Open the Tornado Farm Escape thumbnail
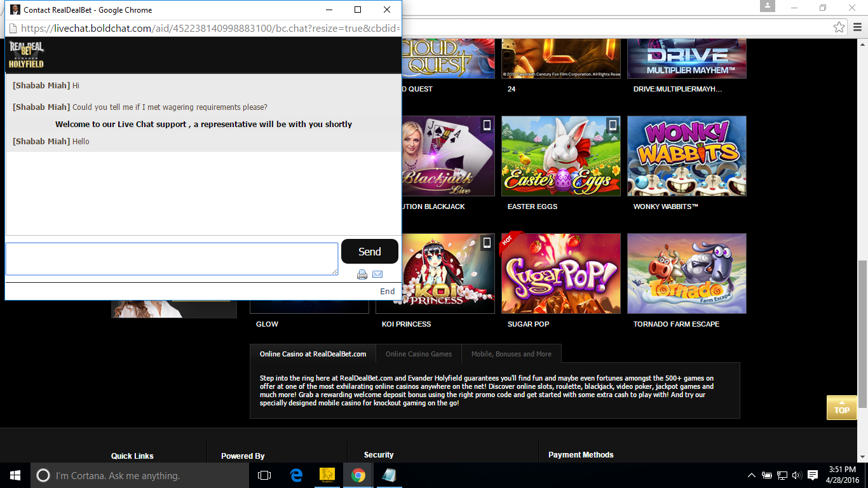Viewport: 868px width, 488px height. [x=687, y=273]
